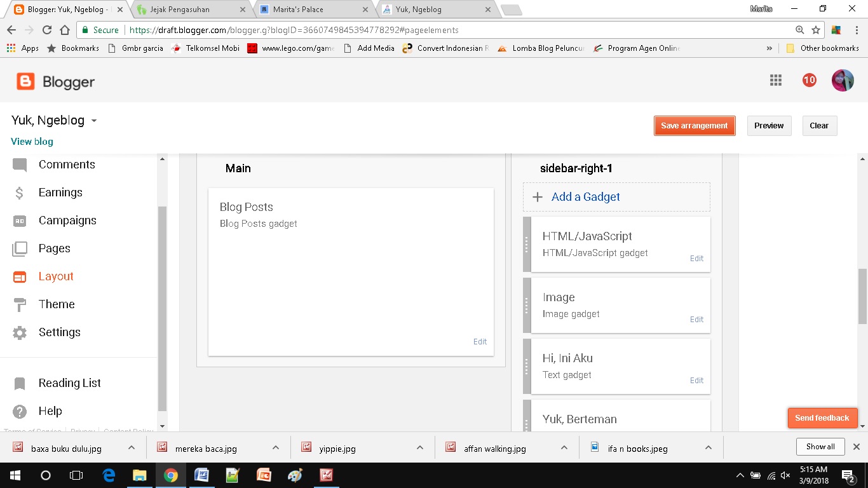This screenshot has height=488, width=868.
Task: Click the Campaigns sidebar icon
Action: [x=20, y=220]
